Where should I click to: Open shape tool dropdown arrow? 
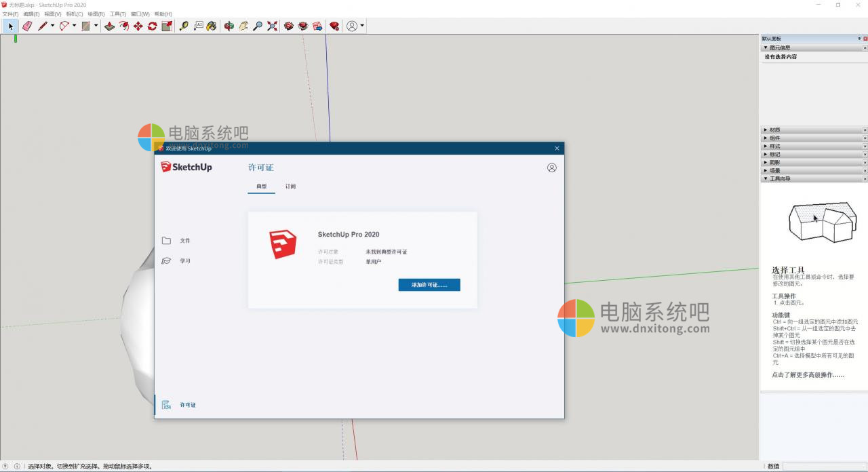pos(96,26)
